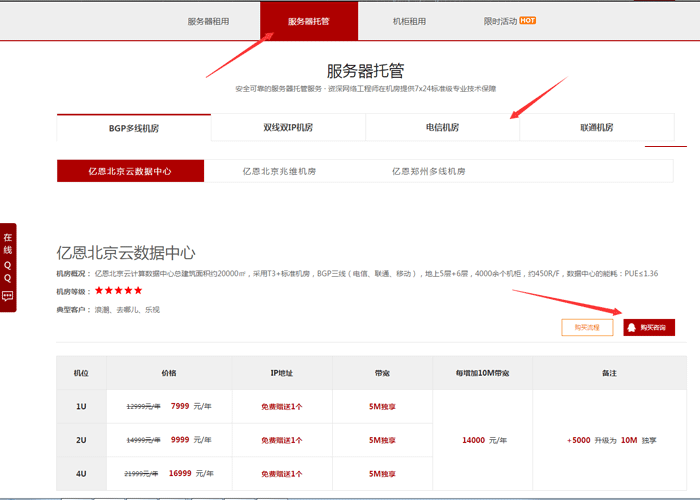Choose the 亿恩北京云数据中心 sub-tab
Image resolution: width=700 pixels, height=500 pixels.
(x=130, y=171)
